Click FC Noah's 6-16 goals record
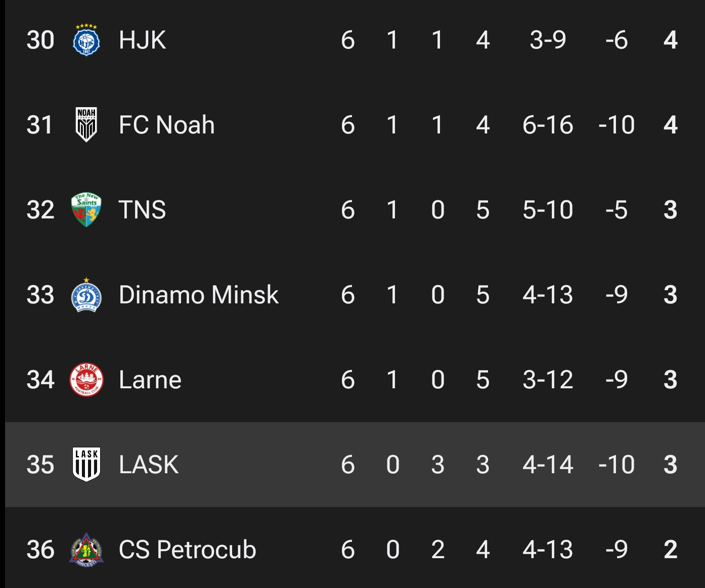 coord(548,125)
